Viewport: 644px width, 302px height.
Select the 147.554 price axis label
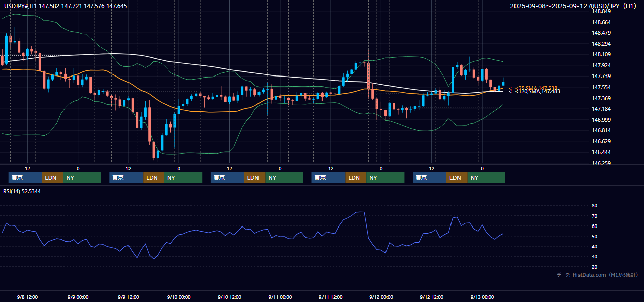[601, 87]
